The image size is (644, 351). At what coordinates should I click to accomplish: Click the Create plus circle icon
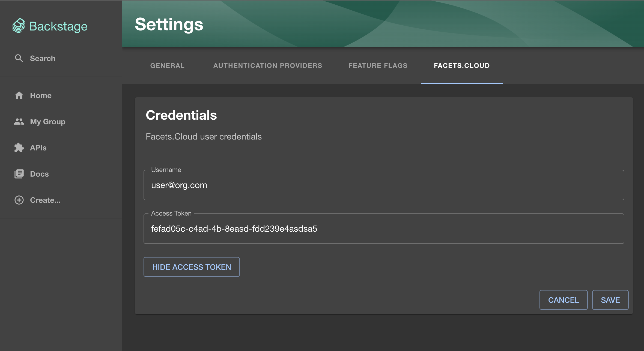click(19, 200)
